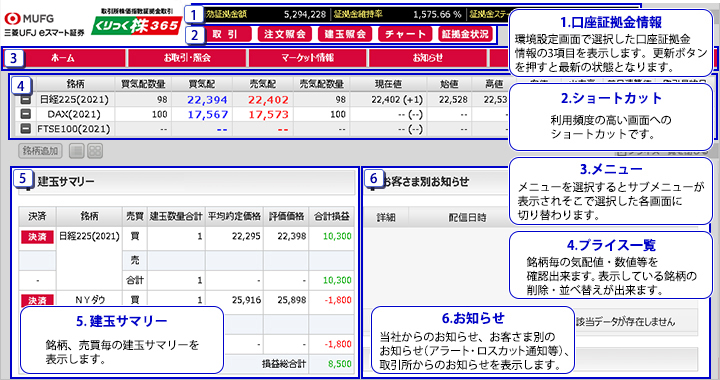Click the 銘柄追加 button
The width and height of the screenshot is (720, 380).
(x=40, y=151)
